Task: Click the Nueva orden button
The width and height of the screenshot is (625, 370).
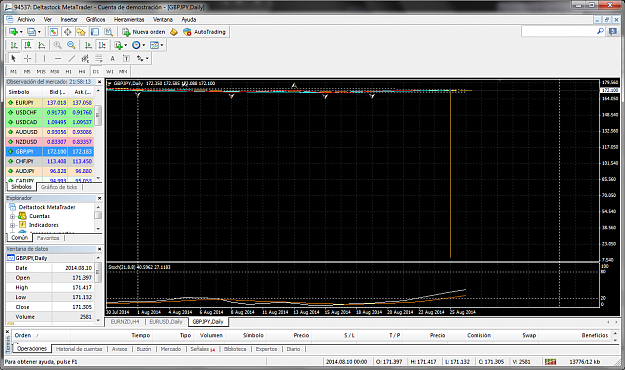Action: 144,32
